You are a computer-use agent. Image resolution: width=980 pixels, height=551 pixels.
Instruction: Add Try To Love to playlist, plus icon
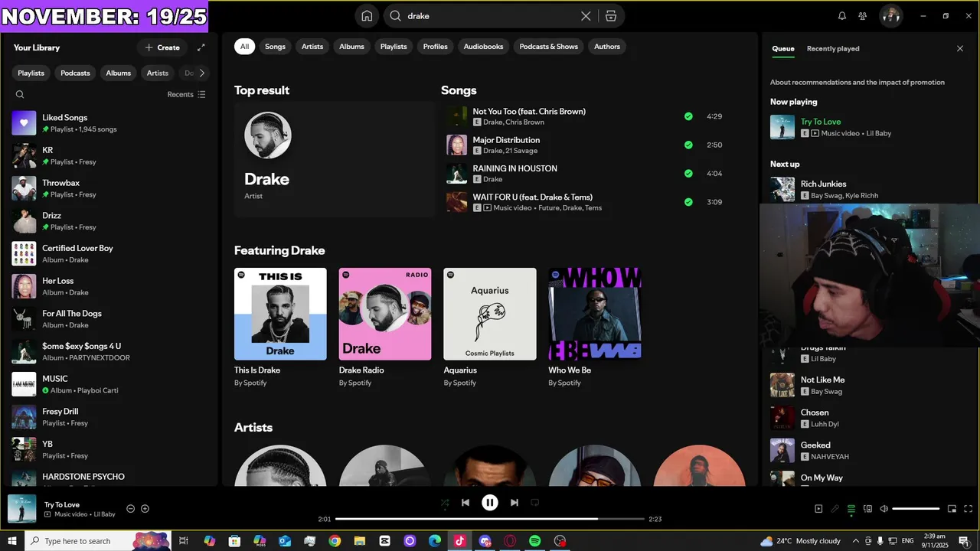point(145,509)
